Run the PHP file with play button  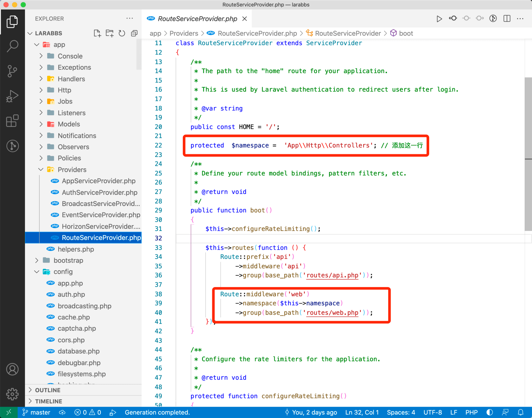[439, 19]
